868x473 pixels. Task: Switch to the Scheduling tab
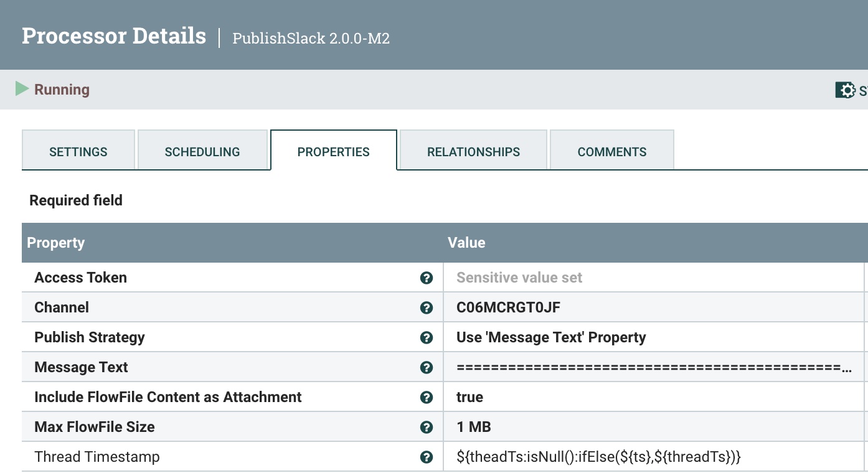click(202, 150)
